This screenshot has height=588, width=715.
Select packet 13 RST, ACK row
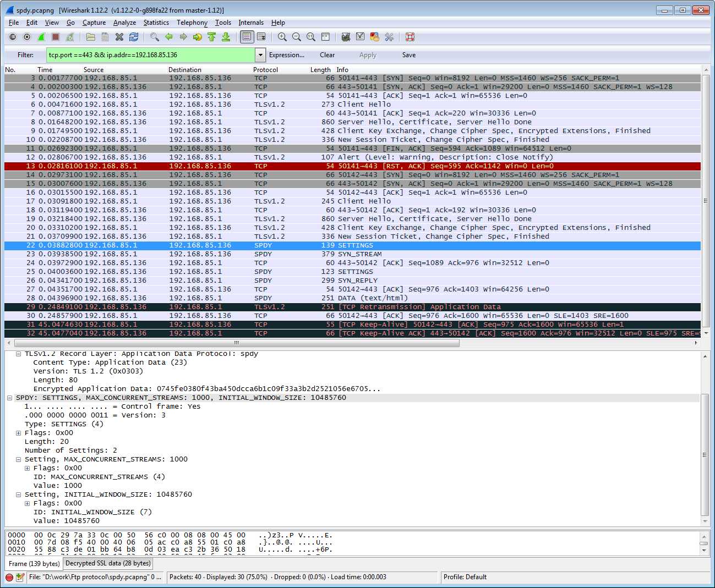click(x=352, y=166)
